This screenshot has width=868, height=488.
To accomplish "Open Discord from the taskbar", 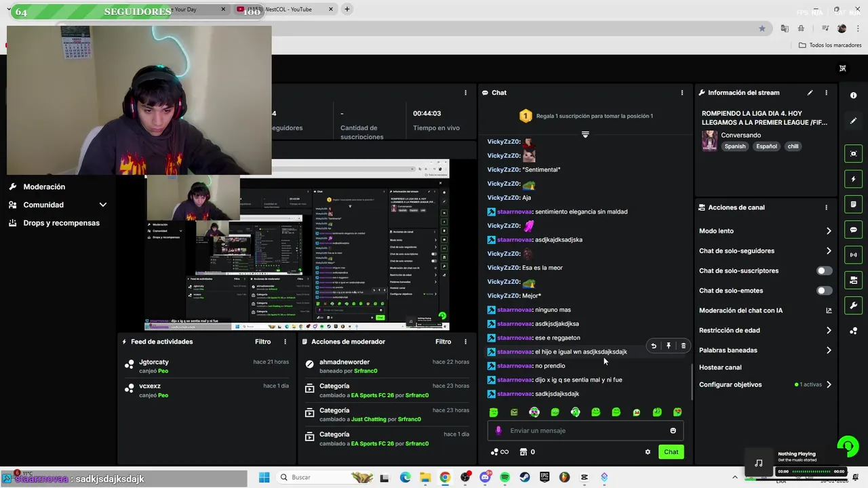I will tap(484, 477).
